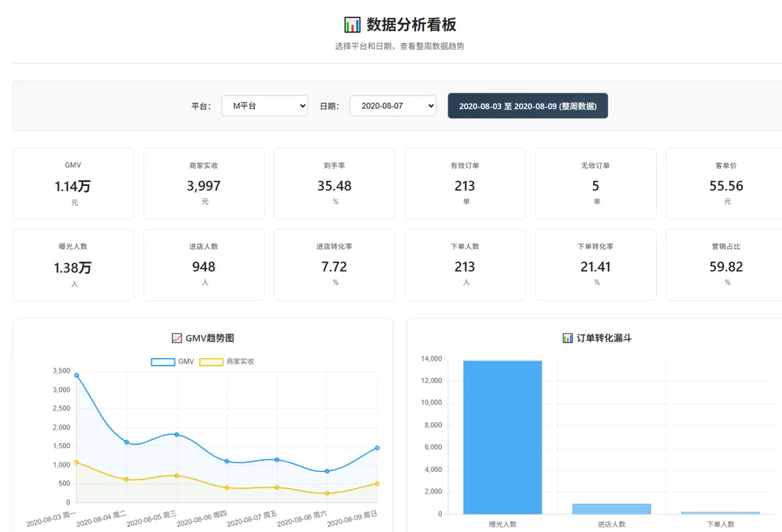Click the x-axis label 2020-08-04 周二

click(102, 518)
